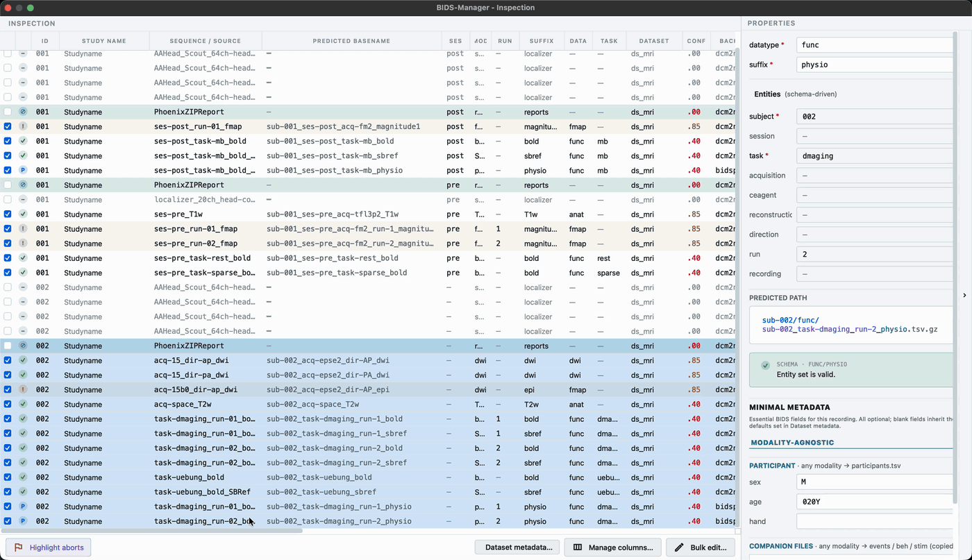972x560 pixels.
Task: Click the P icon on sub-002_task-dmaging_run-1_physio row
Action: 23,507
